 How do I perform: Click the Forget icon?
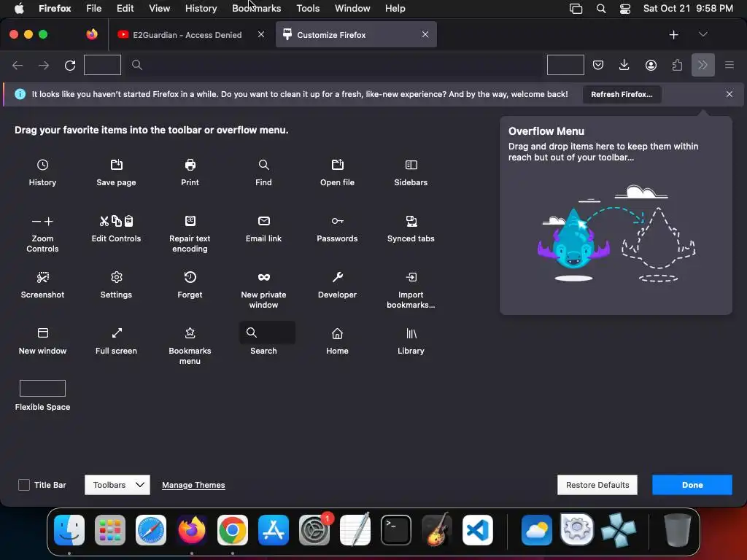190,277
